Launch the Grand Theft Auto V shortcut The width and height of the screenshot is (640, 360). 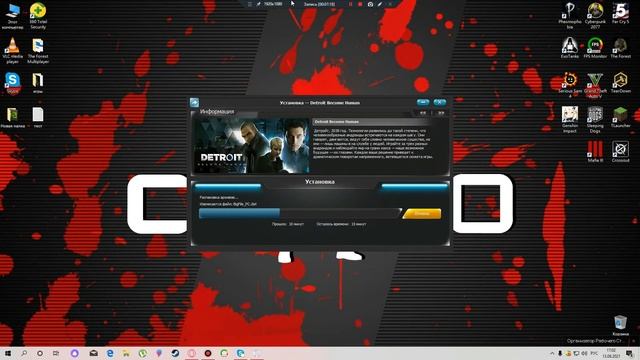[x=595, y=85]
